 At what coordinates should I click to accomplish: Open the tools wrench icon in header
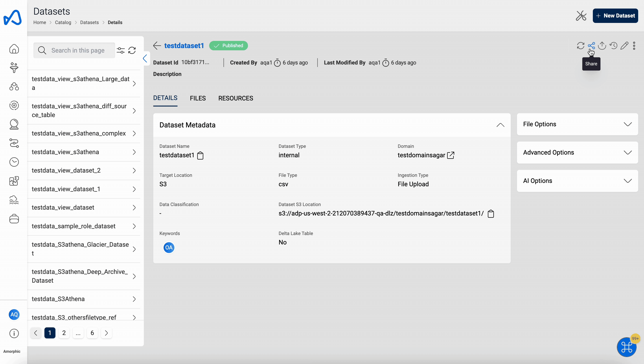click(x=581, y=16)
